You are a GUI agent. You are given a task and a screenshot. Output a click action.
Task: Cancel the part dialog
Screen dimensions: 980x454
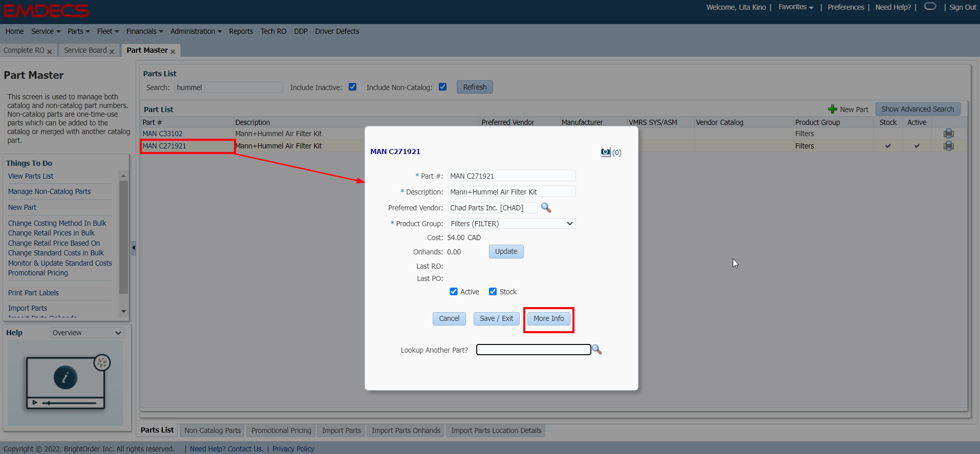pos(449,318)
